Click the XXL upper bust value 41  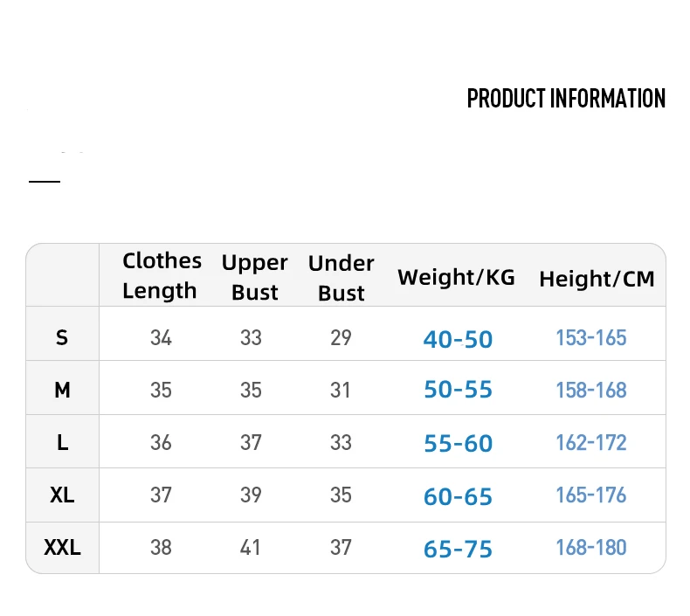click(251, 548)
